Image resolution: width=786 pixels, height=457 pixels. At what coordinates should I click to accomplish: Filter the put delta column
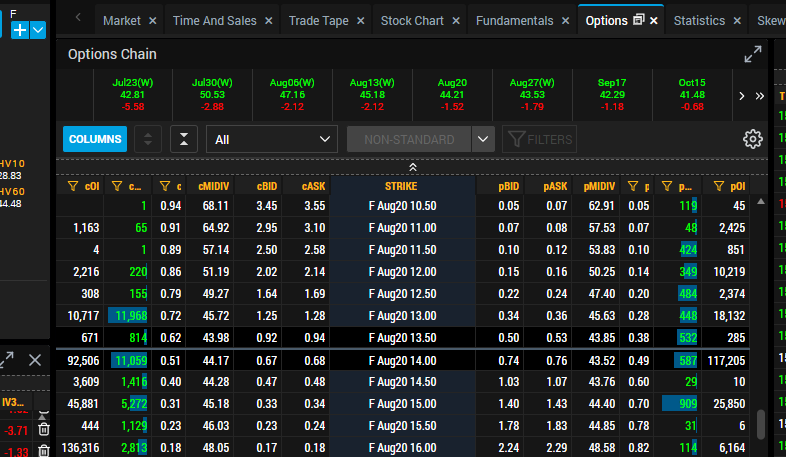(x=633, y=186)
